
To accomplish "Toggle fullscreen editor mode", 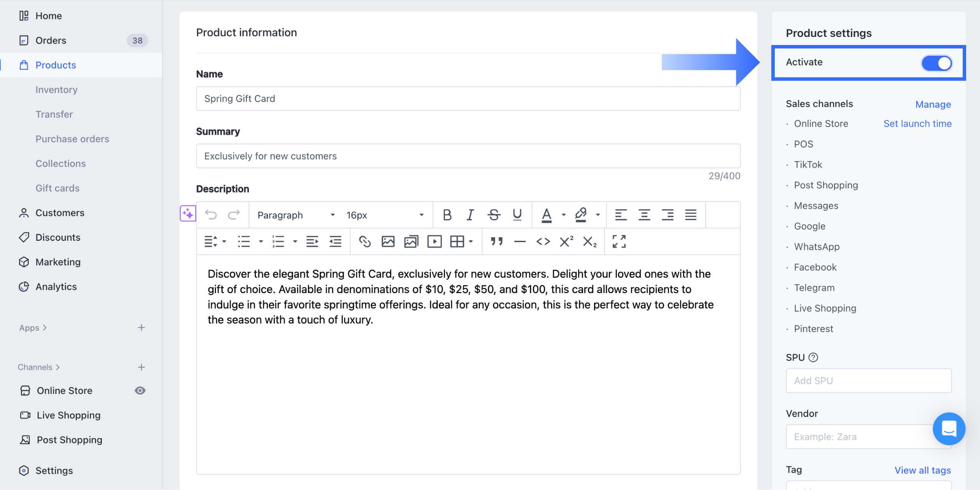I will click(619, 242).
